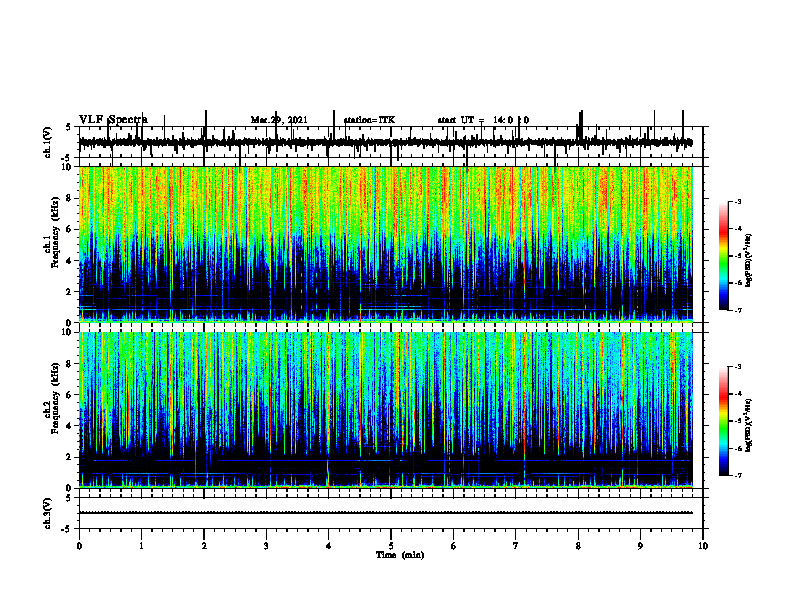Click time axis tick label 5
The height and width of the screenshot is (612, 792).
[x=391, y=546]
